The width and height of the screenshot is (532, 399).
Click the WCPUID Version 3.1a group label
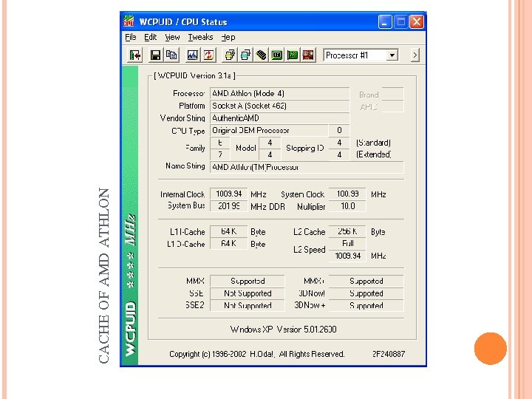[x=195, y=75]
